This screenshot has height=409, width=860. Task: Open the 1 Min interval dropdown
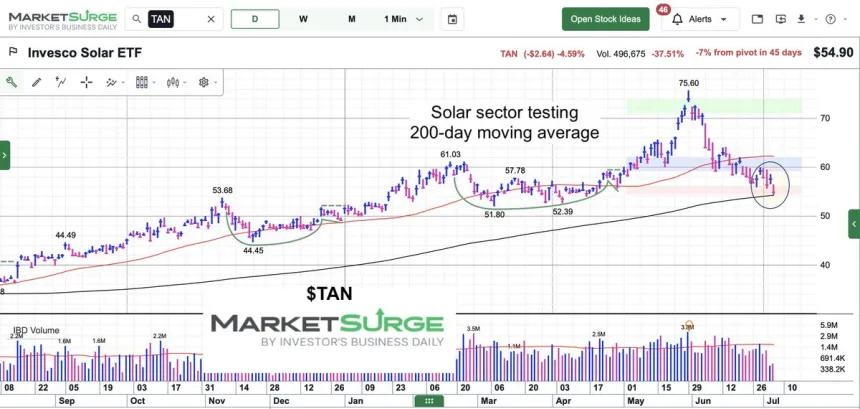tap(404, 19)
